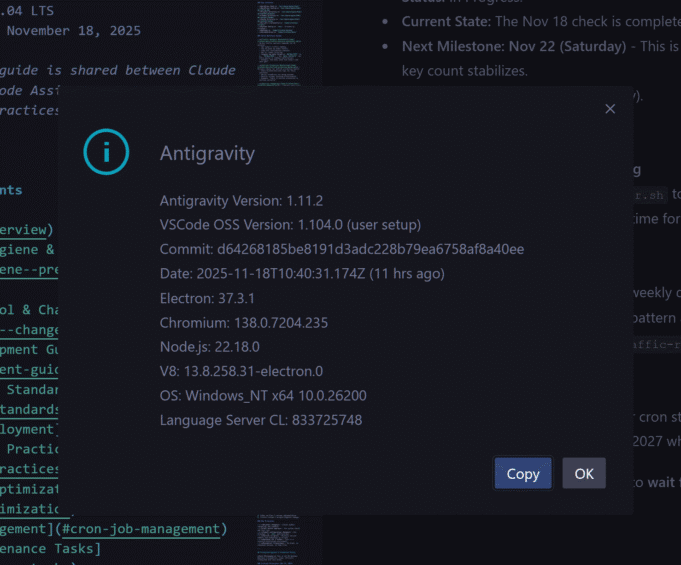
Task: Close the Antigravity dialog with X
Action: (610, 109)
